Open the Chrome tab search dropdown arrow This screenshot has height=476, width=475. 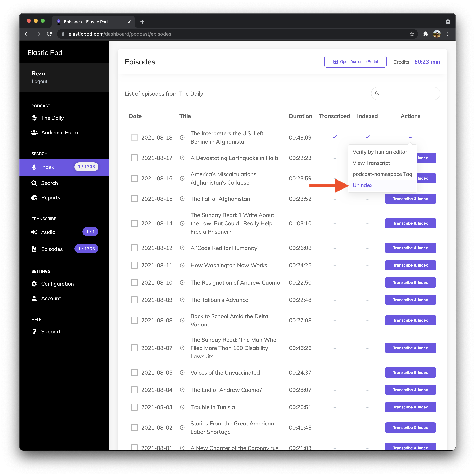(448, 22)
